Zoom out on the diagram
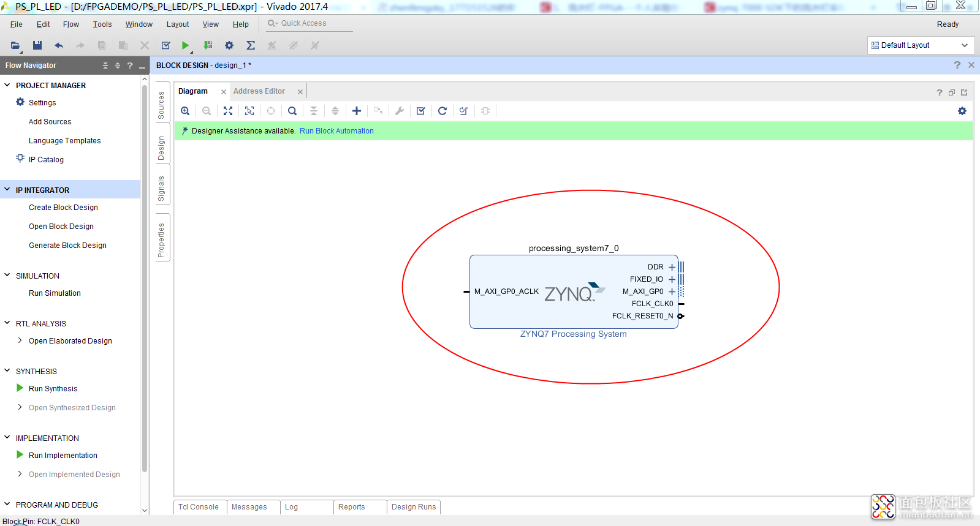 (207, 111)
